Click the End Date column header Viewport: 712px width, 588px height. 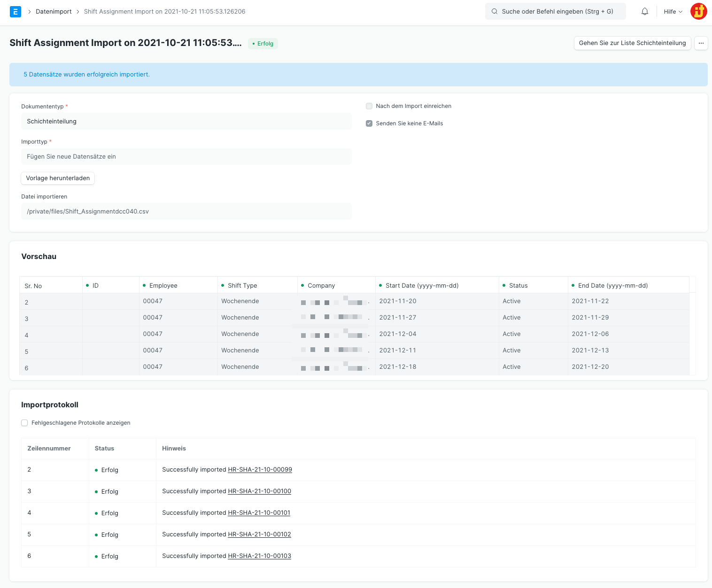tap(628, 285)
